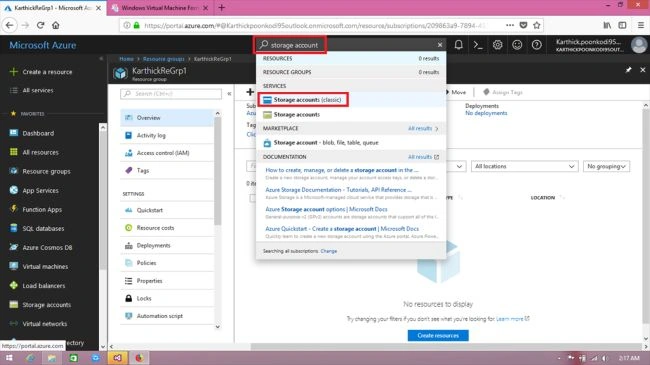Go to browser home page
650x365 pixels.
[x=56, y=25]
